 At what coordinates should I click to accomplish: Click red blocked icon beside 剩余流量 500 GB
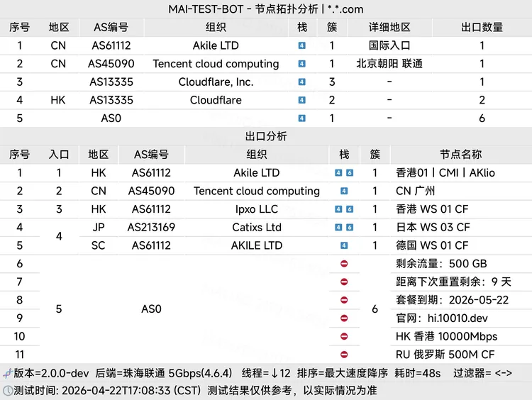344,264
